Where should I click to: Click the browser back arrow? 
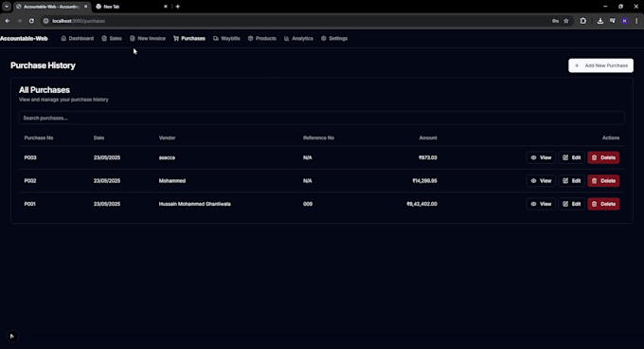8,21
